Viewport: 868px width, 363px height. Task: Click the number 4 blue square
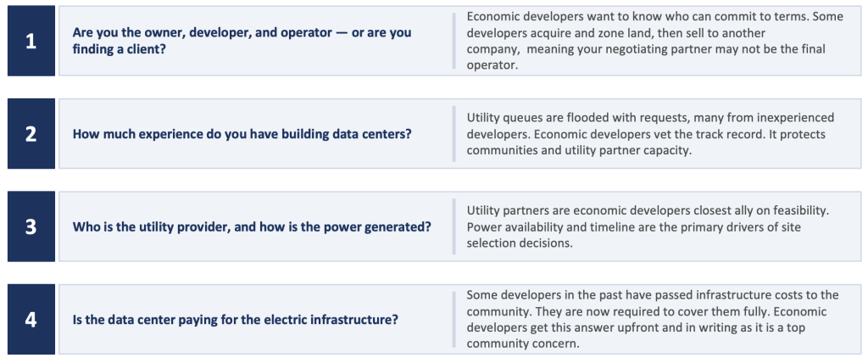pos(31,319)
